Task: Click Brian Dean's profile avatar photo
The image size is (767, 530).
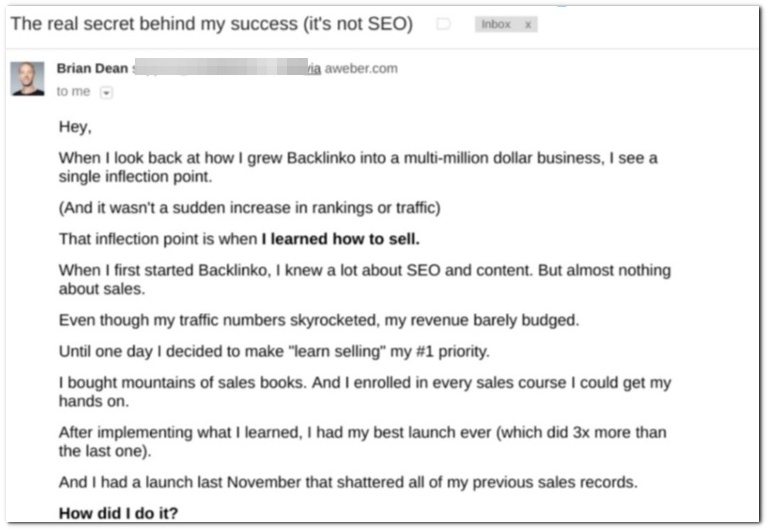Action: click(27, 78)
